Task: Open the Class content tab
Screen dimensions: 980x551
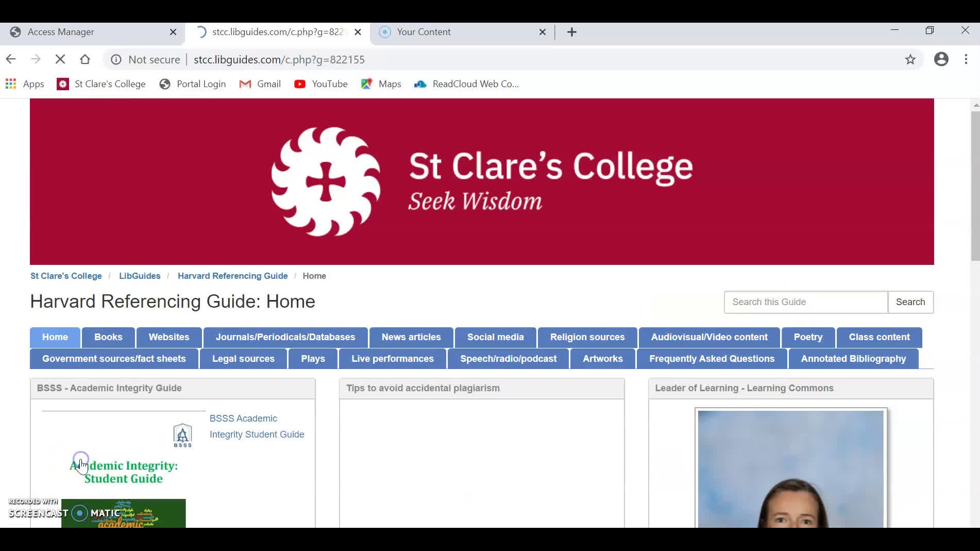Action: coord(880,337)
